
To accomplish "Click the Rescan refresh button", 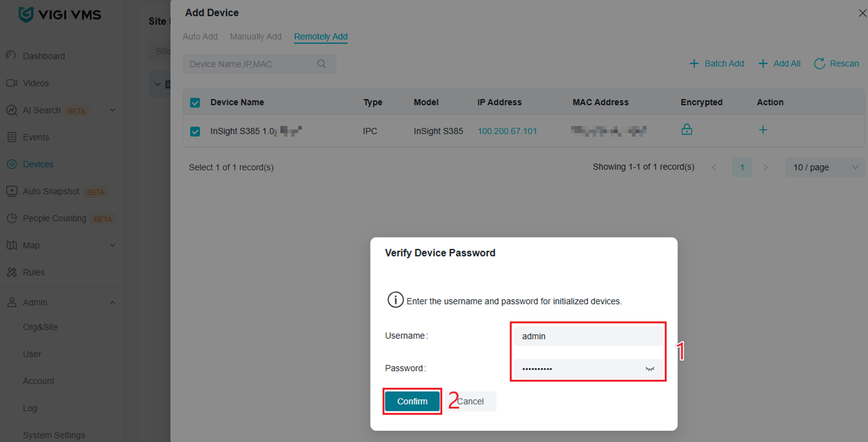I will pyautogui.click(x=837, y=63).
